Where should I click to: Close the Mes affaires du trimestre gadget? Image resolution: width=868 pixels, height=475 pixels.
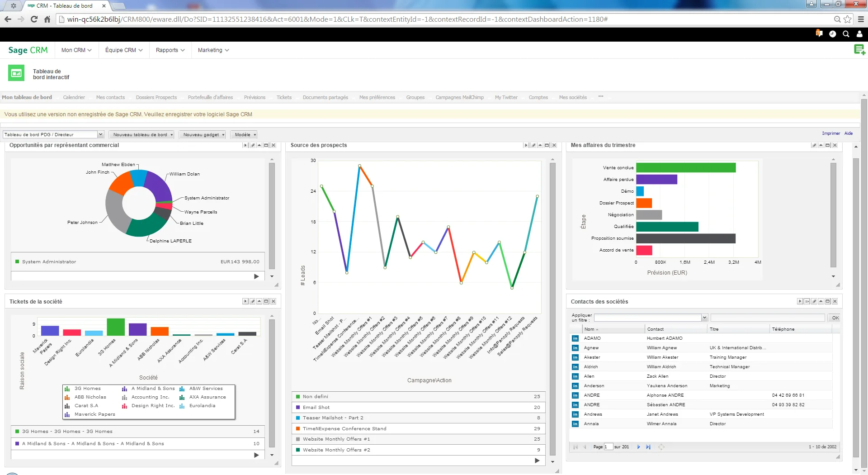[x=835, y=145]
